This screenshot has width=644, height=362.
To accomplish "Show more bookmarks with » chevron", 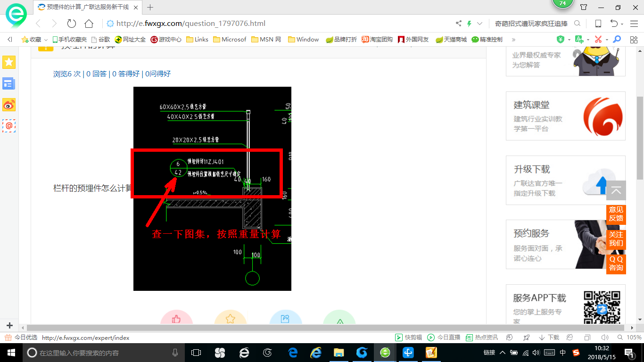I will click(x=513, y=40).
